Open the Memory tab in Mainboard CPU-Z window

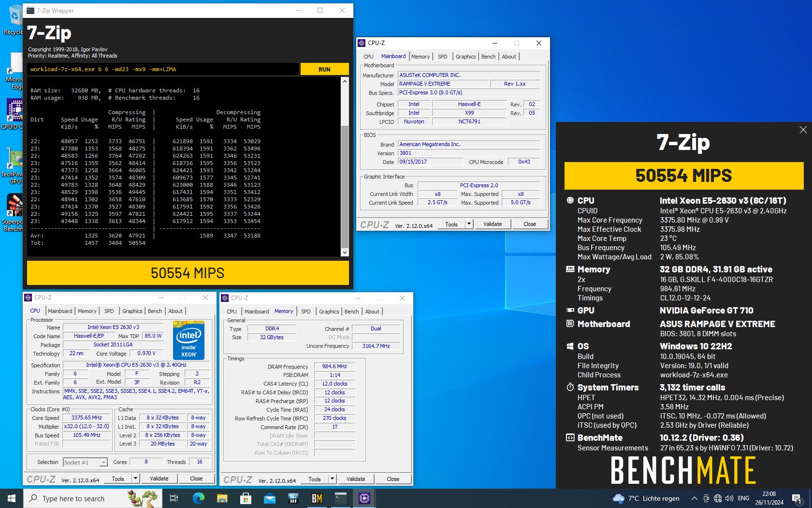[420, 57]
